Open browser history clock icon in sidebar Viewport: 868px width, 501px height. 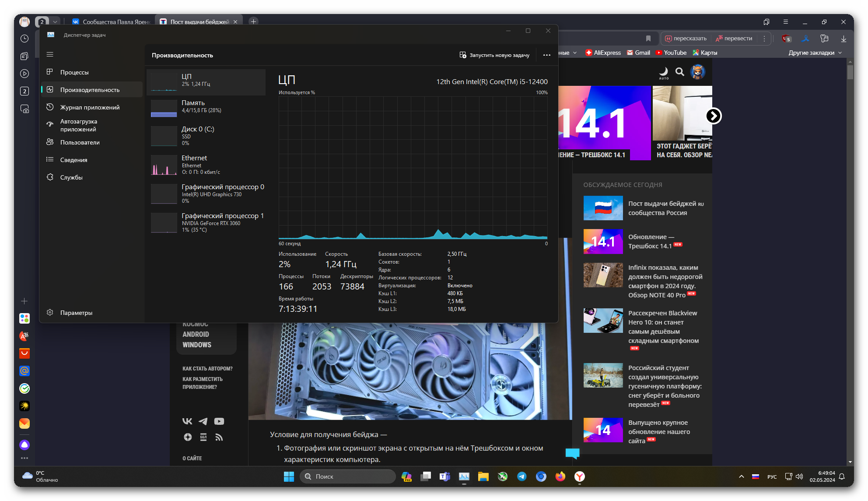(x=24, y=39)
